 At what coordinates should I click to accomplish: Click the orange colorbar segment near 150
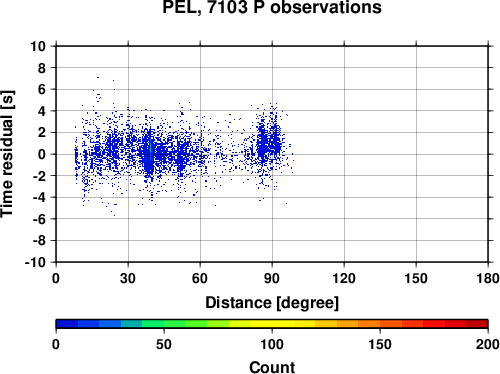pyautogui.click(x=369, y=324)
